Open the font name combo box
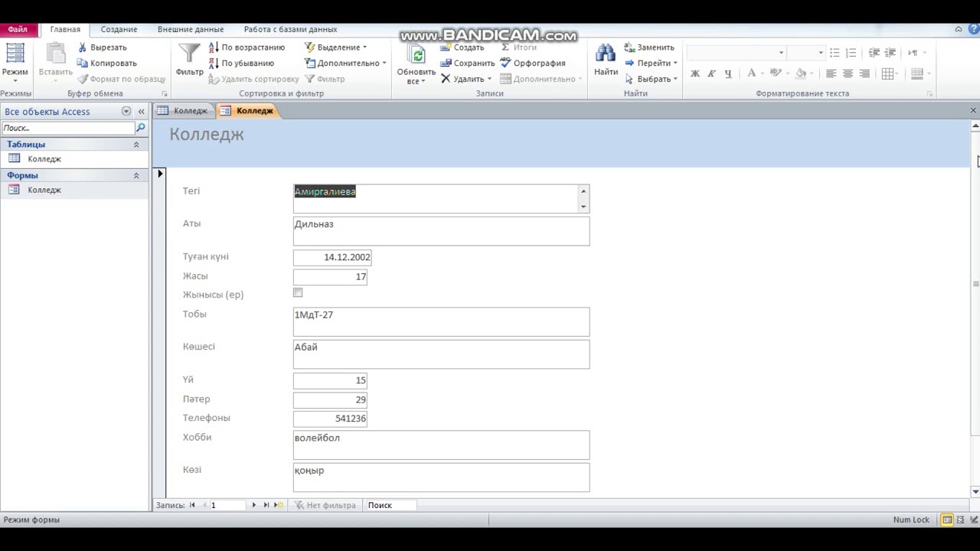Viewport: 980px width, 551px height. pos(737,53)
